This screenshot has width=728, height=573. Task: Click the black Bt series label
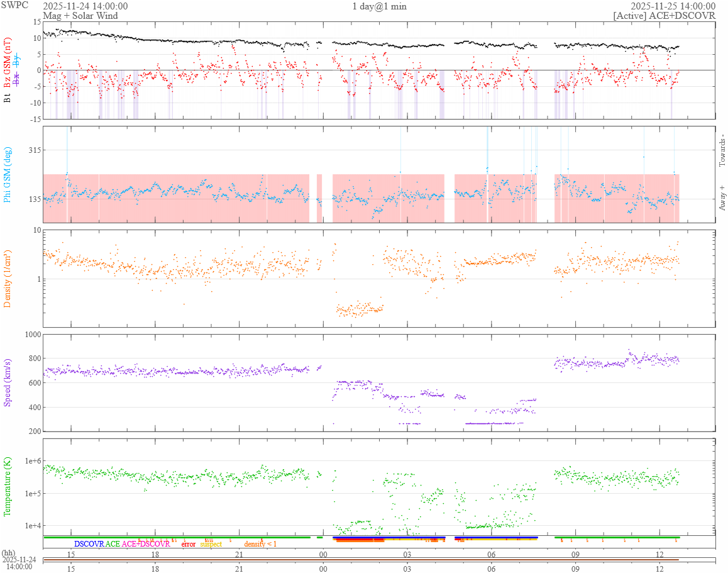click(8, 98)
